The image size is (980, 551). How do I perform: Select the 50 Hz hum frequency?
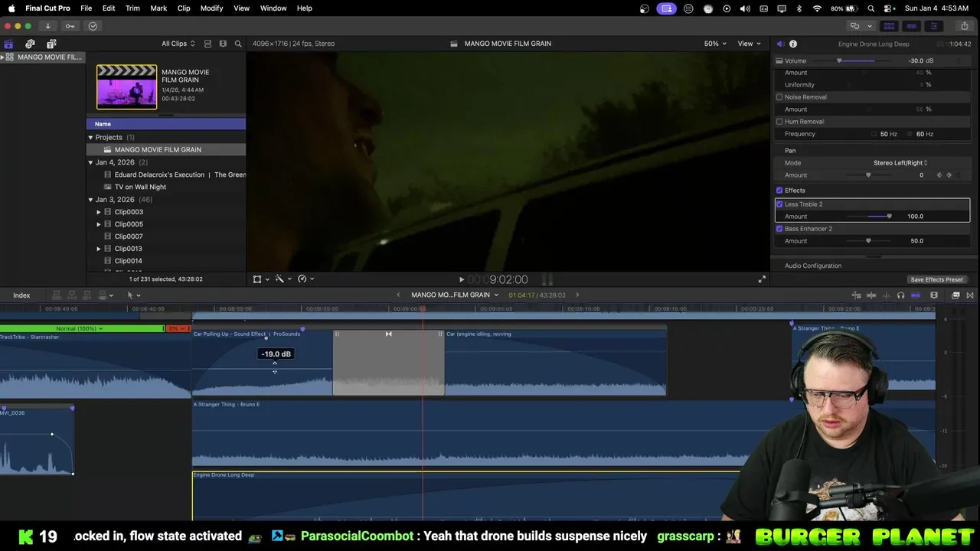click(x=874, y=134)
